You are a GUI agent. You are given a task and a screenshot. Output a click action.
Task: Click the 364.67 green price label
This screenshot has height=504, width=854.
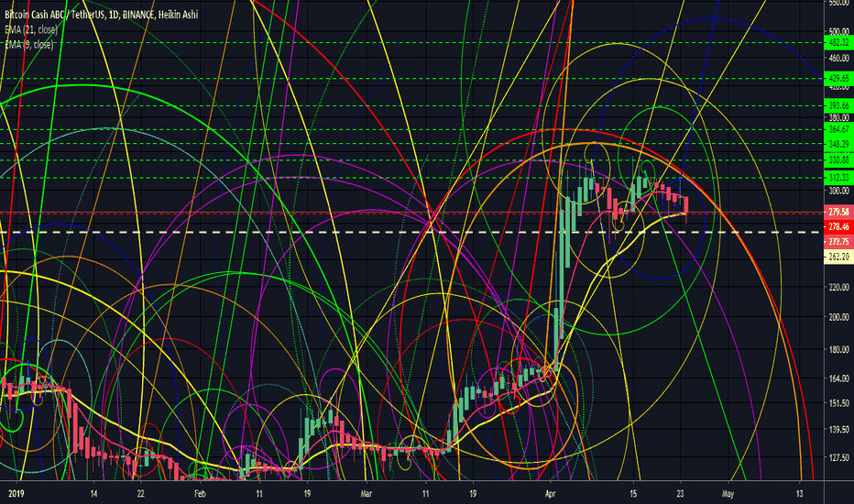click(x=838, y=130)
